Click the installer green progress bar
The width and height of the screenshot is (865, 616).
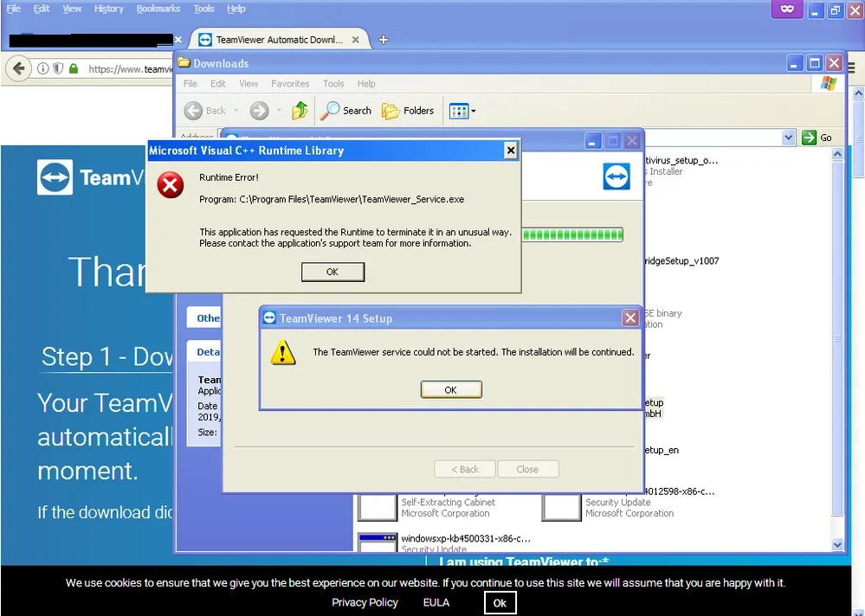572,234
